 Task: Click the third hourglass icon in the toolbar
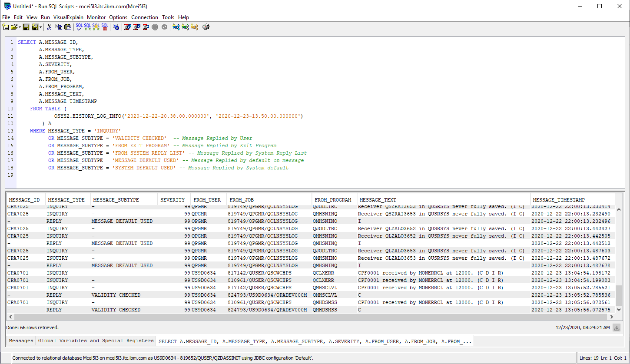coord(146,27)
